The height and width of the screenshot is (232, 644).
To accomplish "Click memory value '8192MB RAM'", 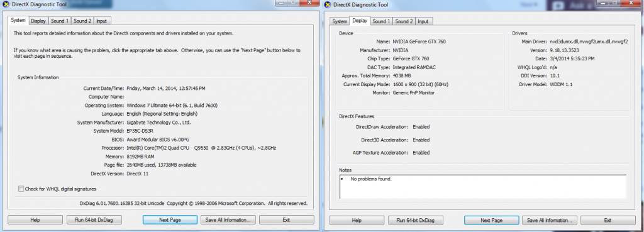I will [140, 157].
